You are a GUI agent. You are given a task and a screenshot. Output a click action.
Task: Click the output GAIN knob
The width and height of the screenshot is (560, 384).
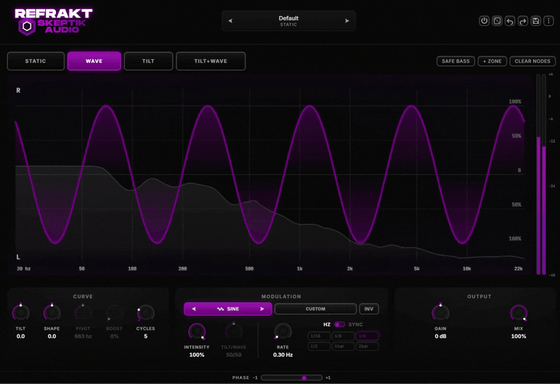(x=440, y=313)
